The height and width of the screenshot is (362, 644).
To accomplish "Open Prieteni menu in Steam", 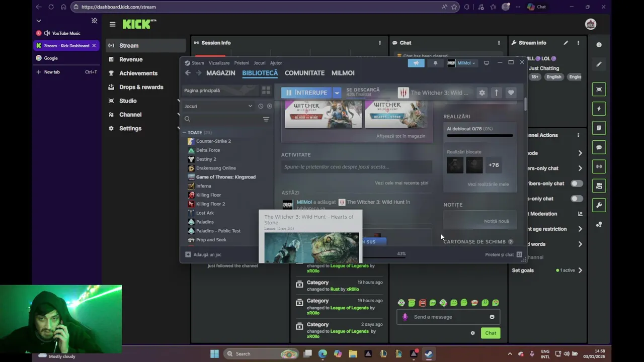I will pyautogui.click(x=242, y=63).
